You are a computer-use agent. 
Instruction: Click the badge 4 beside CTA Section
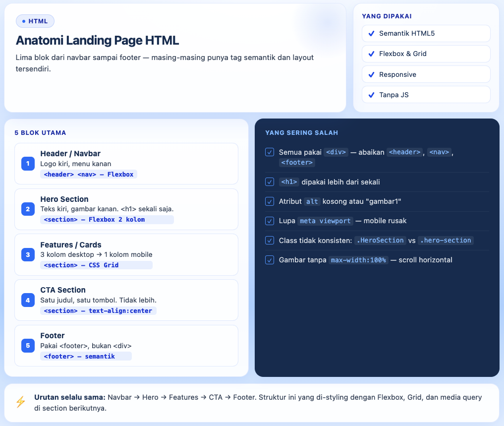[x=28, y=300]
